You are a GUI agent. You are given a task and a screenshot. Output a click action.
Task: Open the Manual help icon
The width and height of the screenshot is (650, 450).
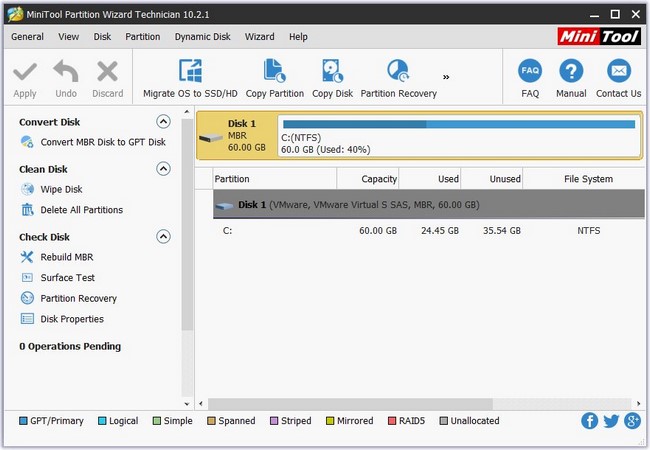click(571, 71)
